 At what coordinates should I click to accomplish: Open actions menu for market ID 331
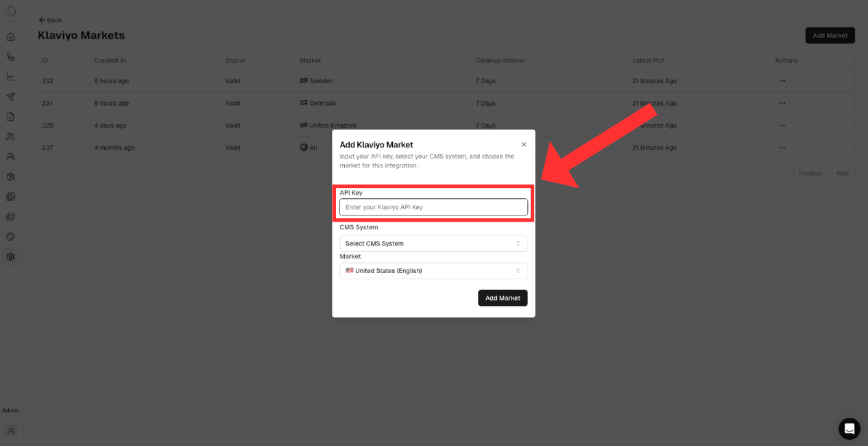click(782, 103)
